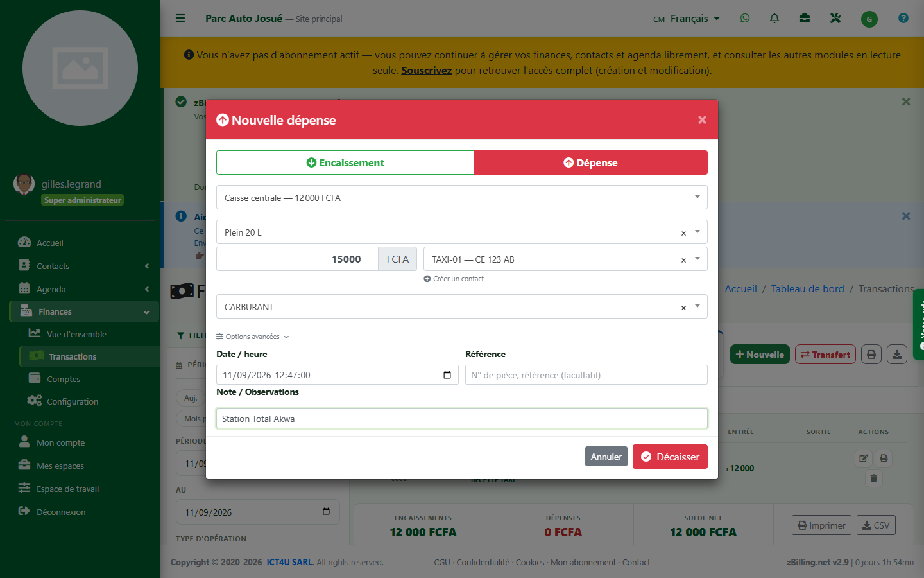This screenshot has height=578, width=924.
Task: Click the Décaisser button
Action: (670, 457)
